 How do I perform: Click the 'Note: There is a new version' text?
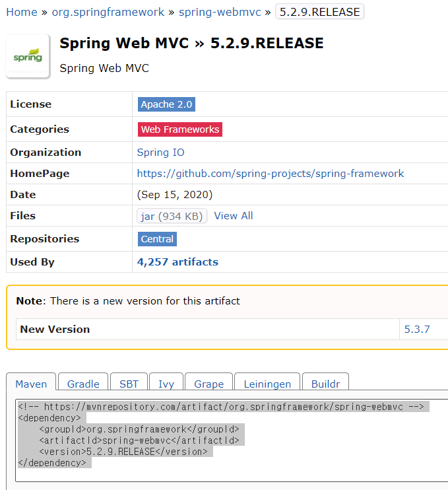pyautogui.click(x=128, y=301)
